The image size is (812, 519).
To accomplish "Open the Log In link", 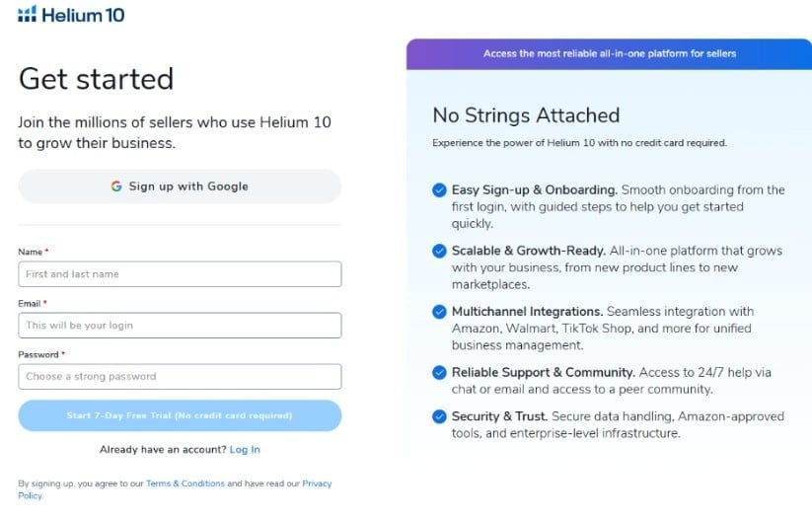I will pos(245,450).
